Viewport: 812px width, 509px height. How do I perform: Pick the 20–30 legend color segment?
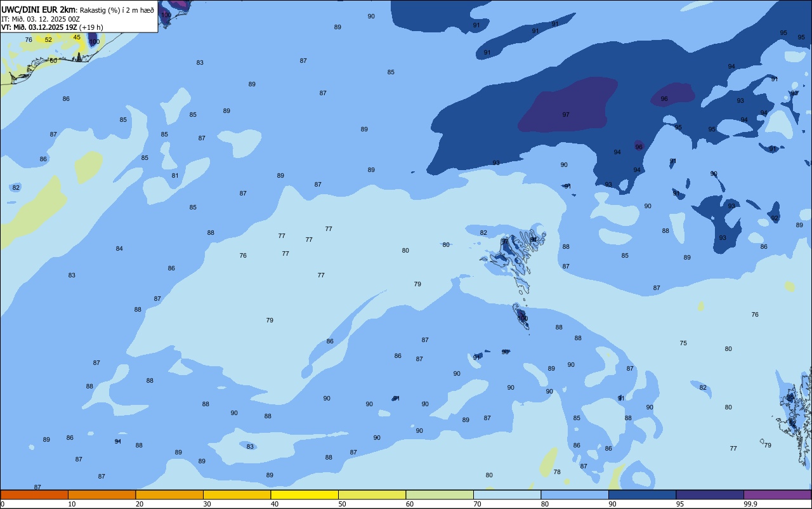point(169,494)
